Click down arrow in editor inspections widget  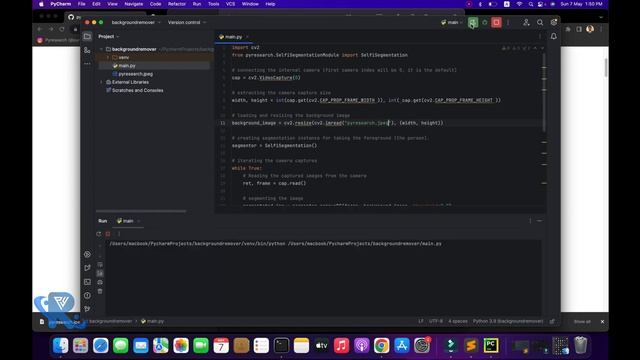coord(542,48)
